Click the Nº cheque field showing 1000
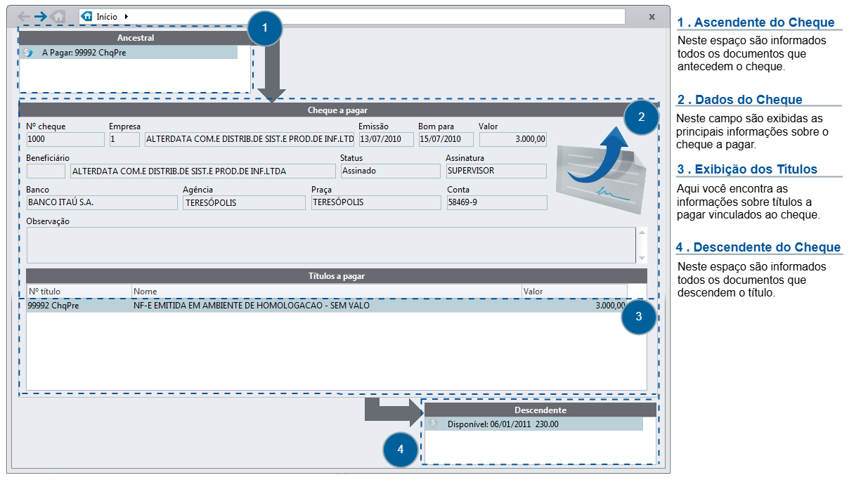Viewport: 868px width, 489px height. (65, 139)
